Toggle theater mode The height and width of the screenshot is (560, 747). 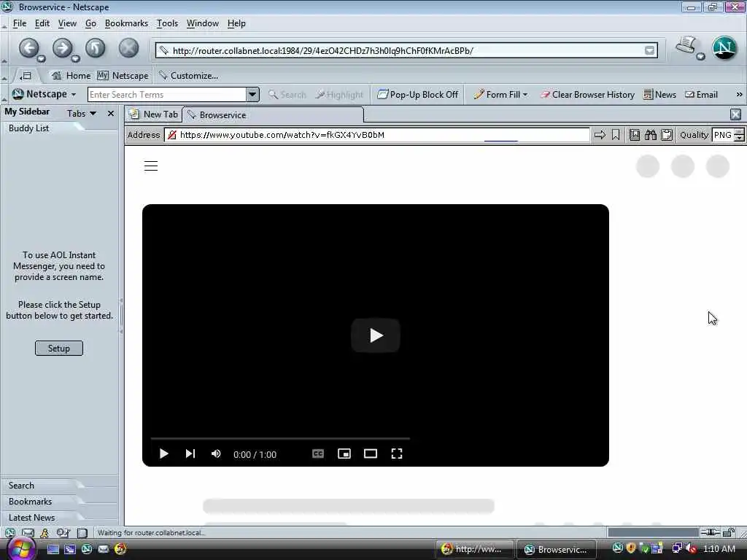(370, 454)
